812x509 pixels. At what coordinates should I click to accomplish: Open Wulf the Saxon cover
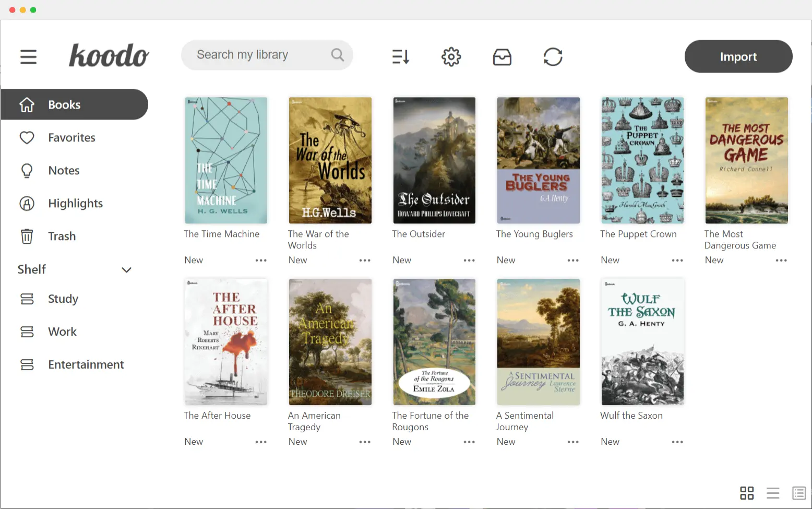[x=642, y=342]
